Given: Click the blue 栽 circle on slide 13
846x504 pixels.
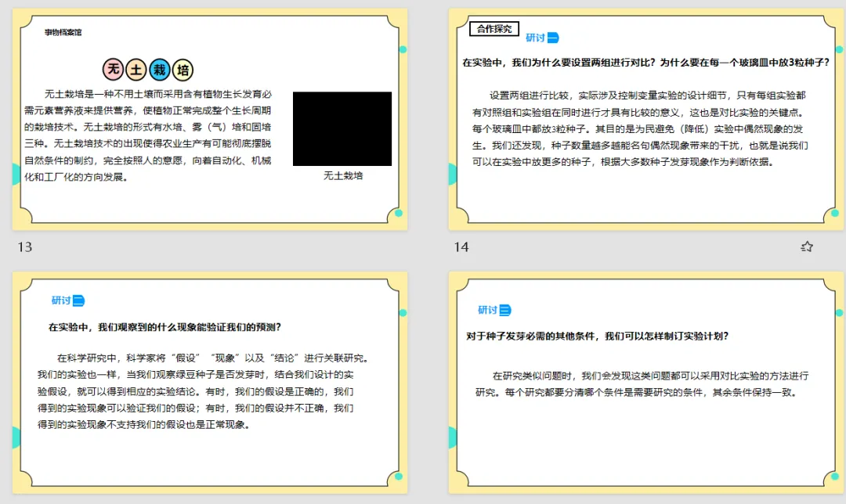Looking at the screenshot, I should [159, 70].
